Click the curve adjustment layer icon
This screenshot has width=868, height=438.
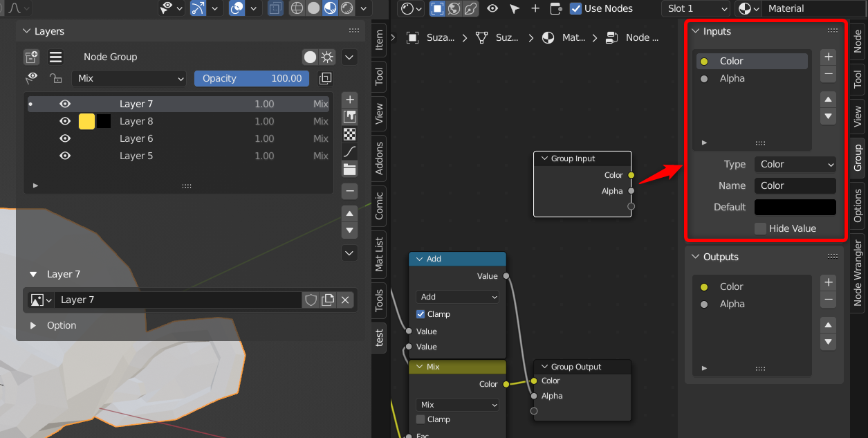click(350, 152)
